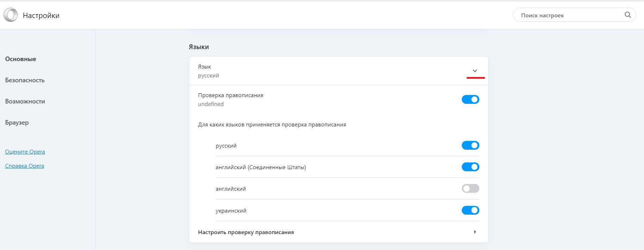Turn off spell check for 'русский'
This screenshot has width=644, height=250.
(470, 145)
